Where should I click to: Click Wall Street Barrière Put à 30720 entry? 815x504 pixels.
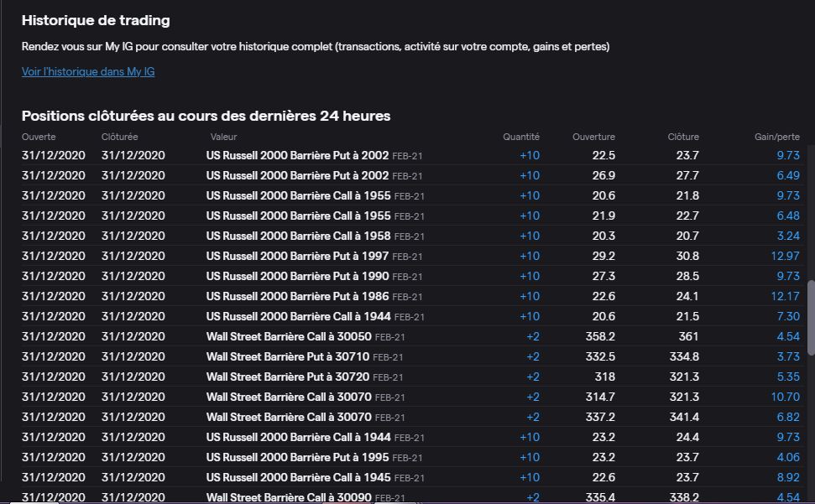pos(287,377)
